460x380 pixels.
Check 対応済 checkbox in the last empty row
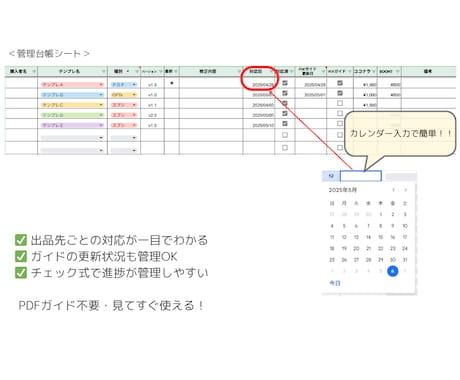[x=285, y=147]
